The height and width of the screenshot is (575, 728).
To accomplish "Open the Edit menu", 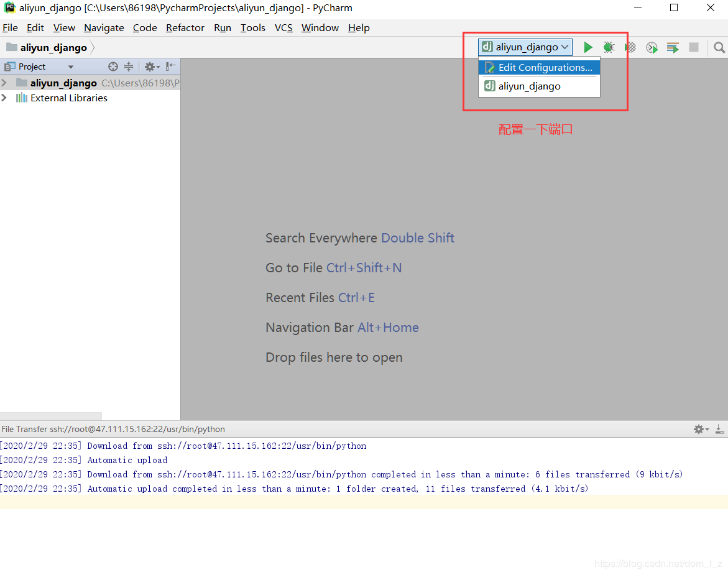I will click(x=35, y=28).
